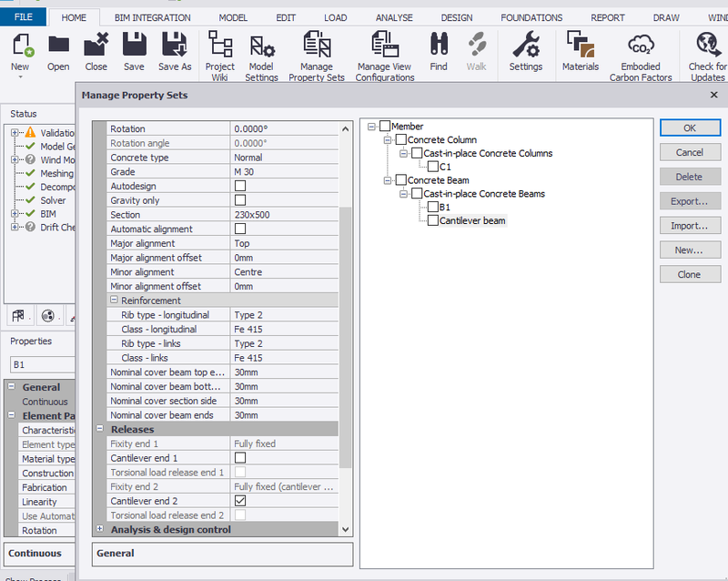Collapse the Concrete Beam node
This screenshot has width=728, height=581.
tap(388, 180)
